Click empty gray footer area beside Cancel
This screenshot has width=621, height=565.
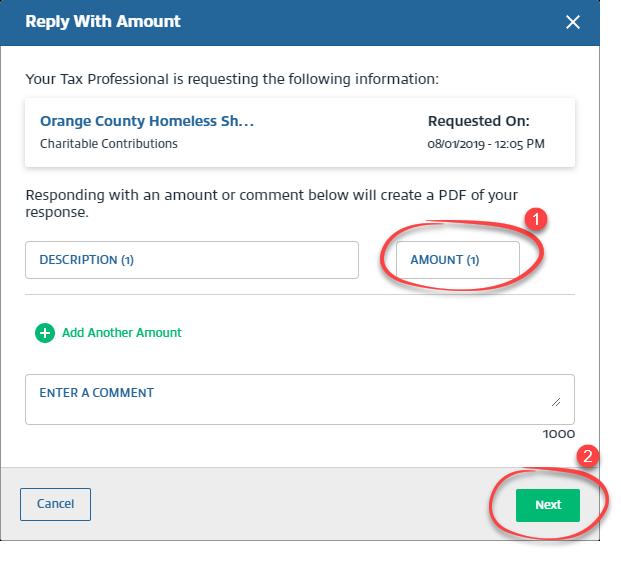300,504
